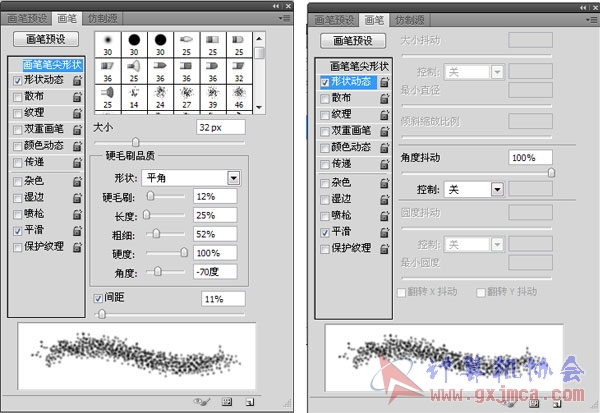Click the 角度抖动 100% input field
600x413 pixels.
point(530,158)
